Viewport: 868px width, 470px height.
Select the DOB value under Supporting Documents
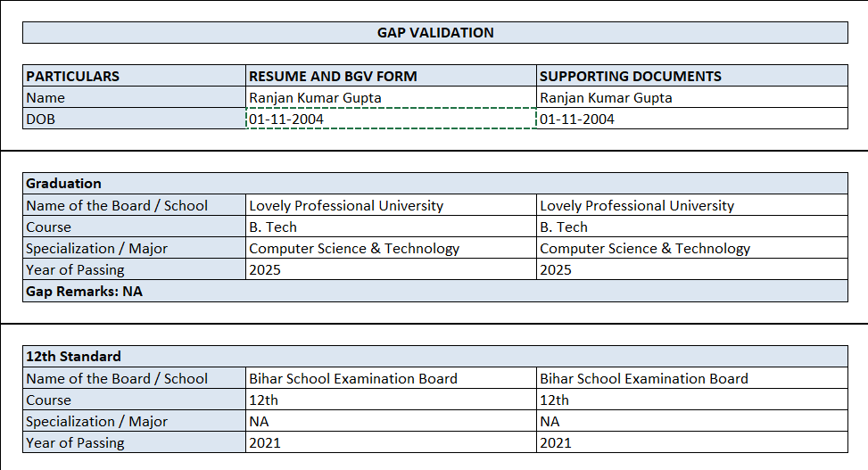[691, 119]
